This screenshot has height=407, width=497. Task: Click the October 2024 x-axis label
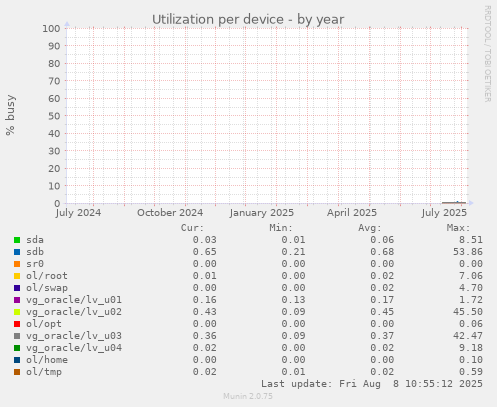170,213
